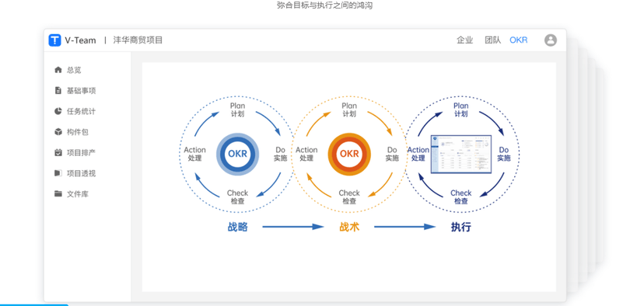The image size is (644, 306).
Task: Click the blue OKR circle under 战略
Action: click(238, 155)
